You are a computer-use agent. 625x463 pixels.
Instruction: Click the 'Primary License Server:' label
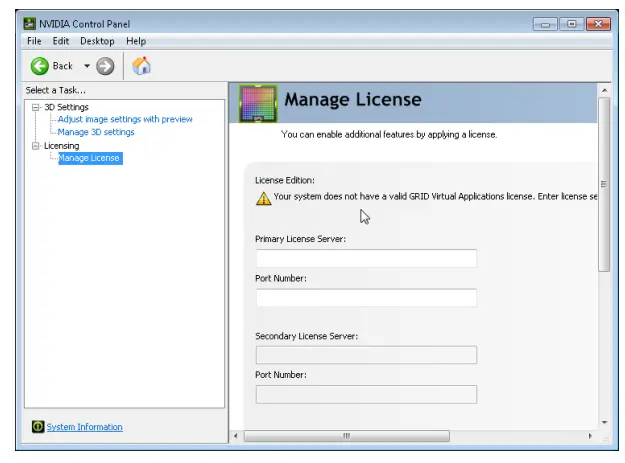tap(300, 239)
